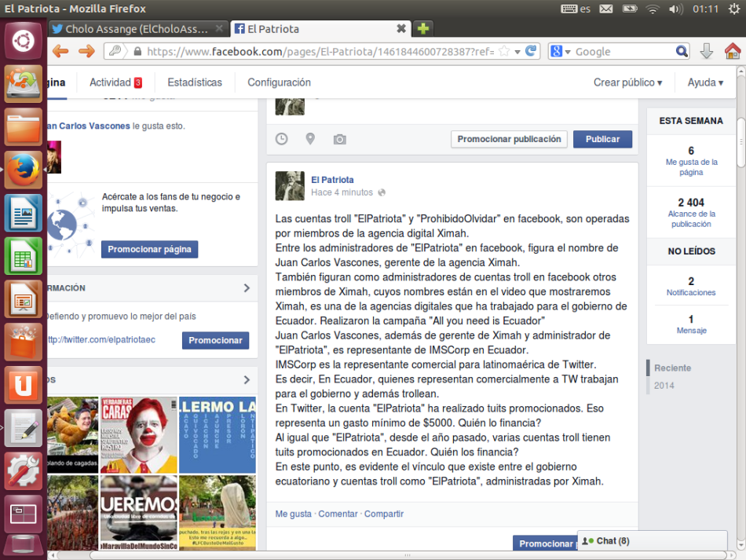Open El Patriota author name link
The image size is (746, 560).
coord(332,180)
